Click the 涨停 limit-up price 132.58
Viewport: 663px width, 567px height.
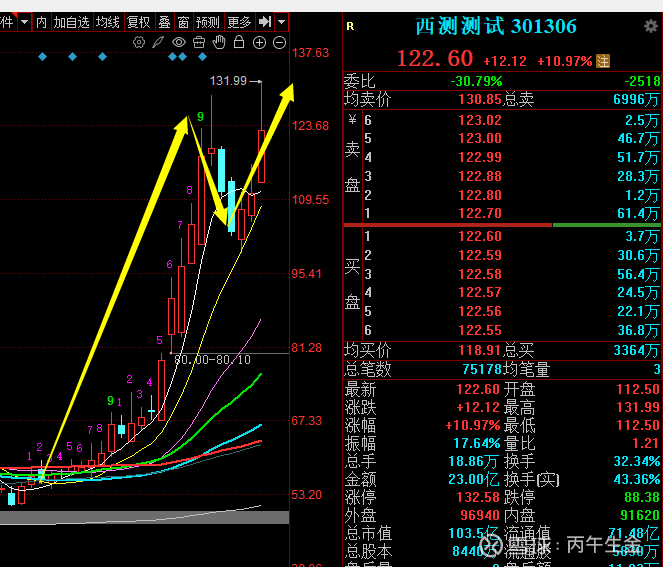pos(478,497)
